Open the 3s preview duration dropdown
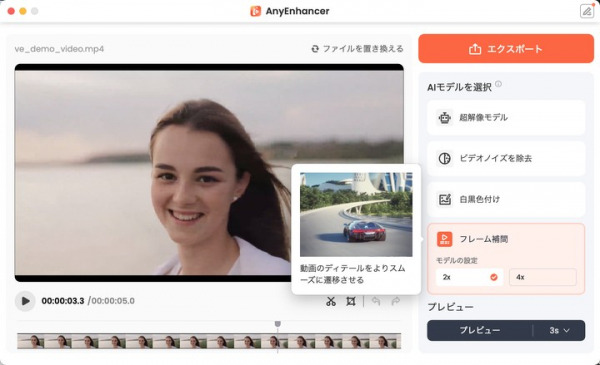Screen dimensions: 600x365 559,331
